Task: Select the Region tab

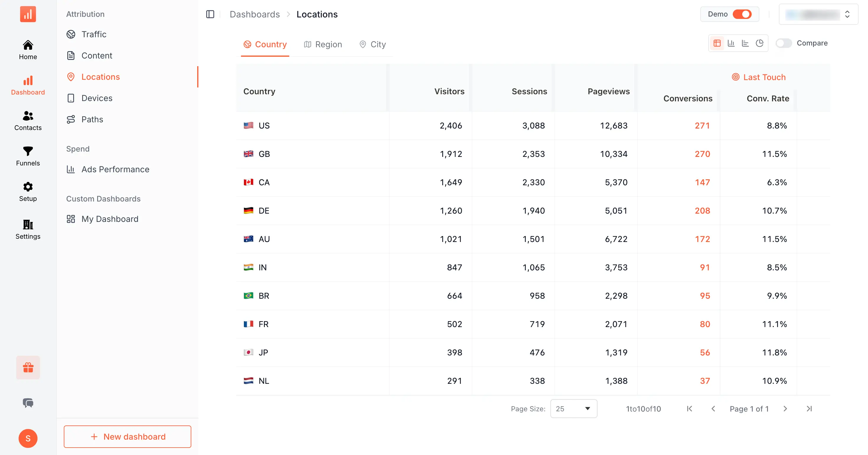Action: tap(323, 45)
